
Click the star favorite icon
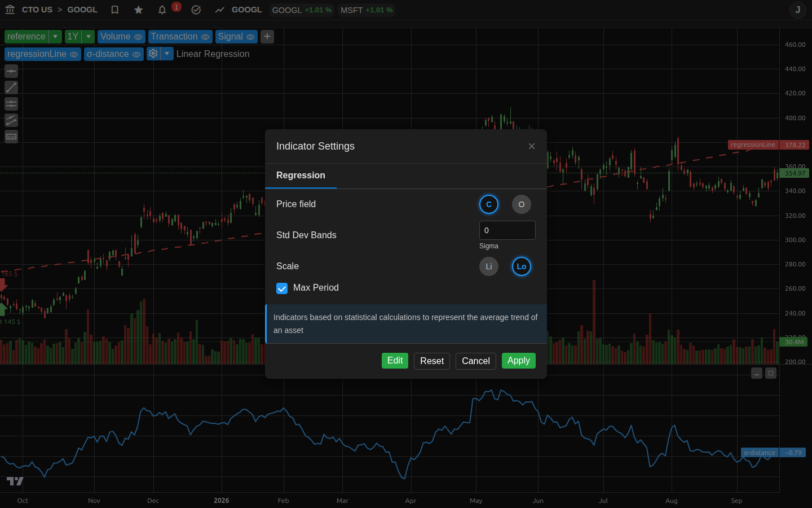[139, 10]
